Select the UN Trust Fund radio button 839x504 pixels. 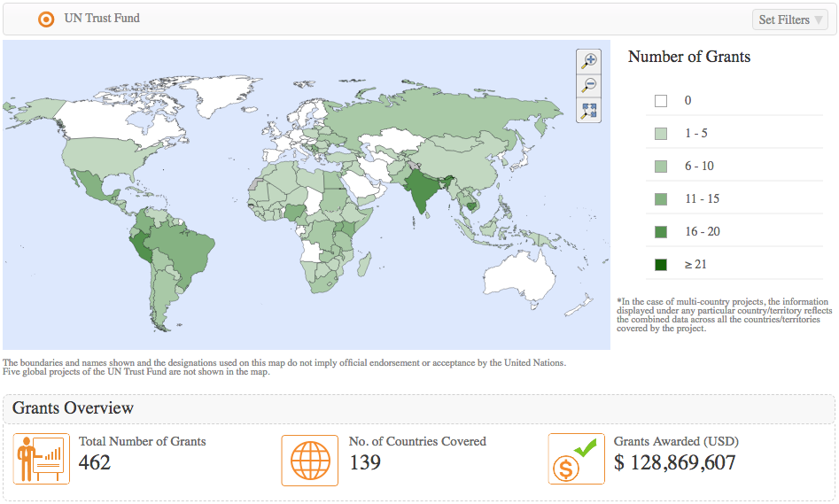tap(46, 19)
